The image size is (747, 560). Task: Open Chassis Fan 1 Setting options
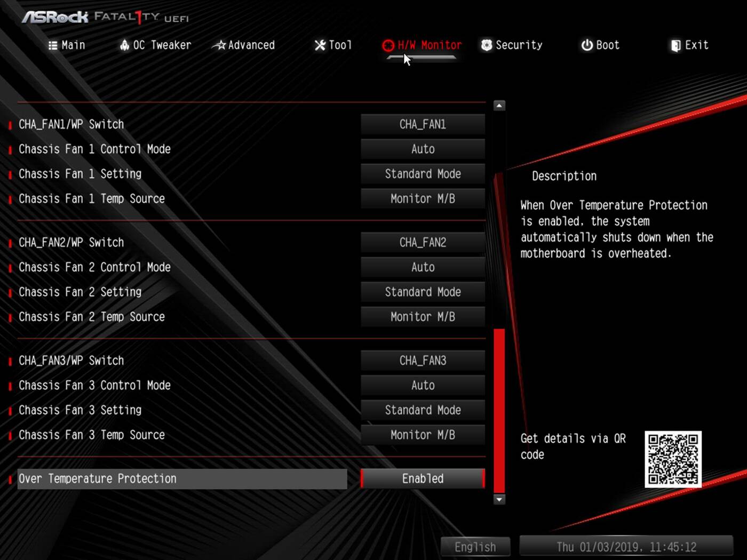point(422,173)
